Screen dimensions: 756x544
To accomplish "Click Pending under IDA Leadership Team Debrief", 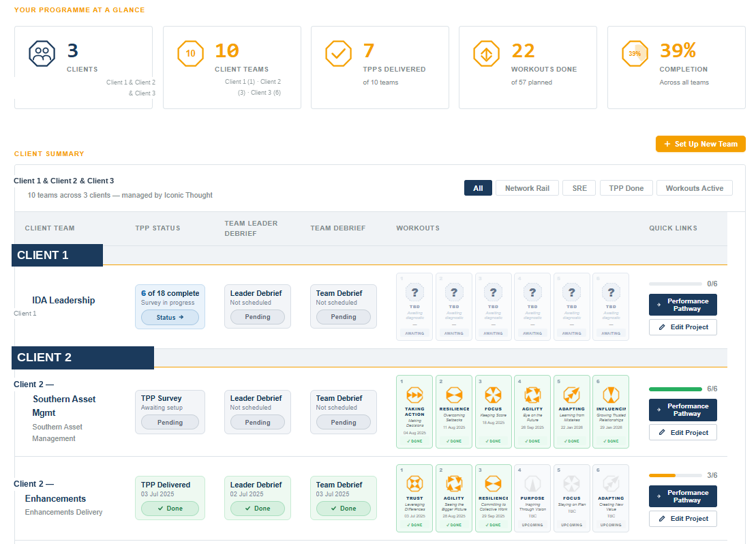I will pyautogui.click(x=344, y=317).
